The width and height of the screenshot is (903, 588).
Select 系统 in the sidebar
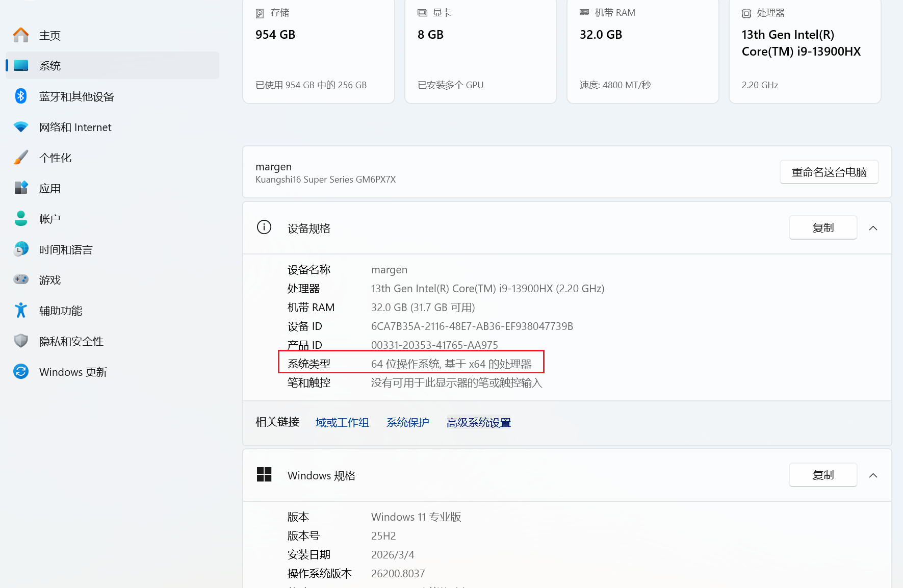pos(112,65)
